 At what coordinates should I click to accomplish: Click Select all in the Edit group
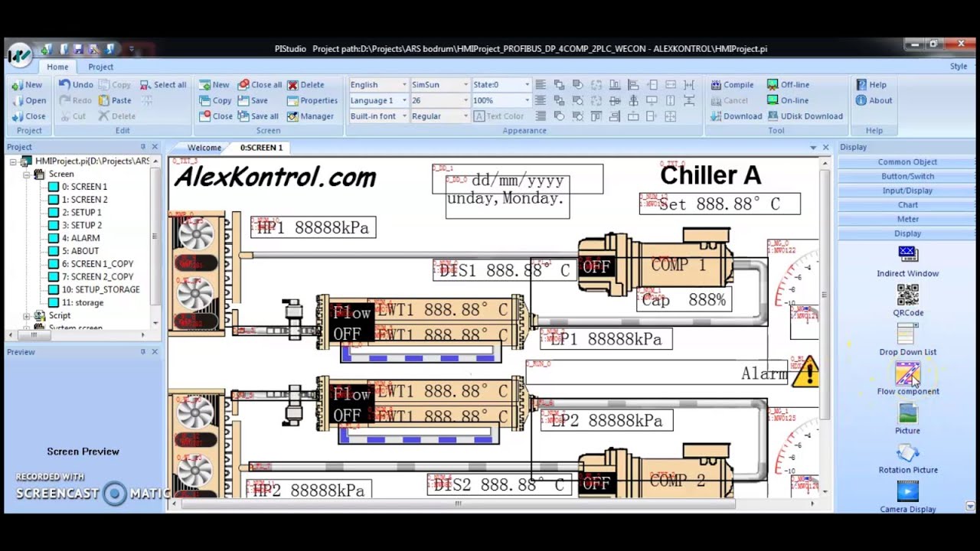[x=163, y=85]
